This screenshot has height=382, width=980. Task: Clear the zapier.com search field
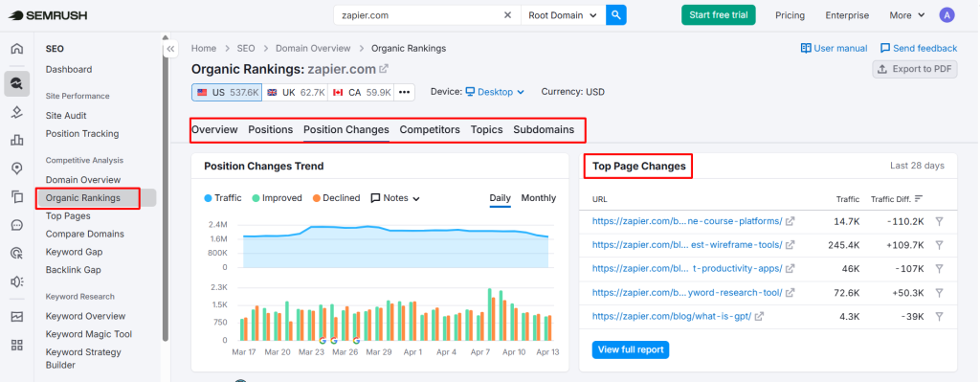coord(507,15)
